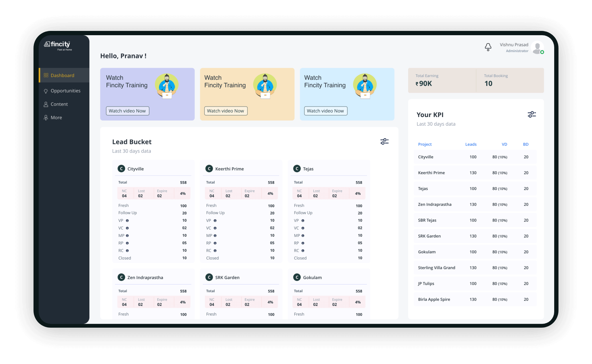Click MP info icon in Keerthi Prime card
The image size is (592, 364).
click(x=215, y=236)
